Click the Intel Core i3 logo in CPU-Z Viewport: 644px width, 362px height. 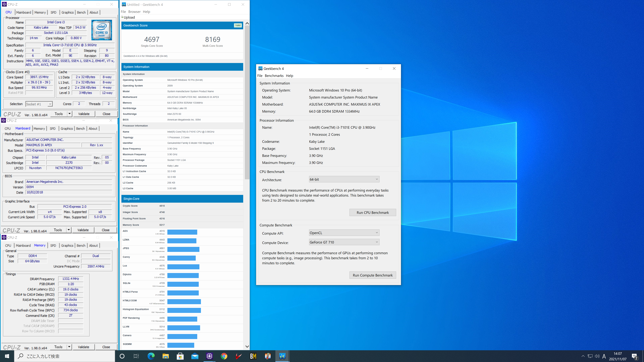click(x=101, y=30)
